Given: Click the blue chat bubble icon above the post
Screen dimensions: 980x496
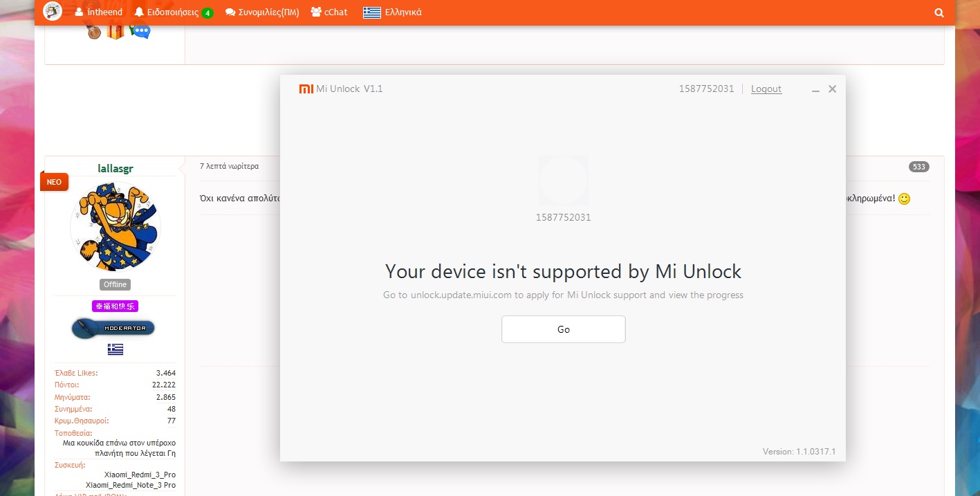Looking at the screenshot, I should (x=140, y=30).
